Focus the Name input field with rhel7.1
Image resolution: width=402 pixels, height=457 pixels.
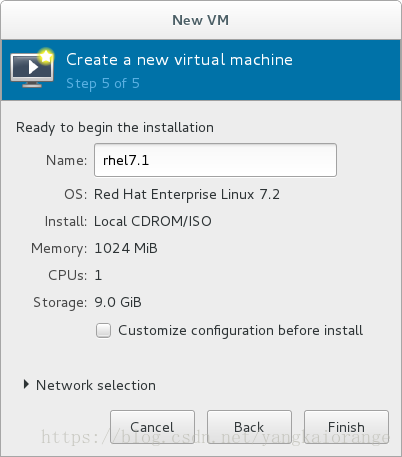[x=215, y=160]
